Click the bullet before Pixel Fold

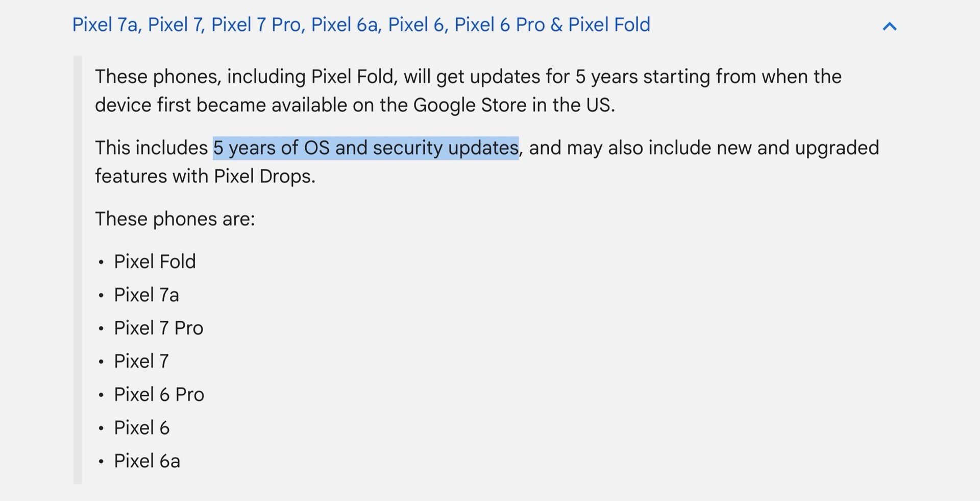click(x=101, y=263)
